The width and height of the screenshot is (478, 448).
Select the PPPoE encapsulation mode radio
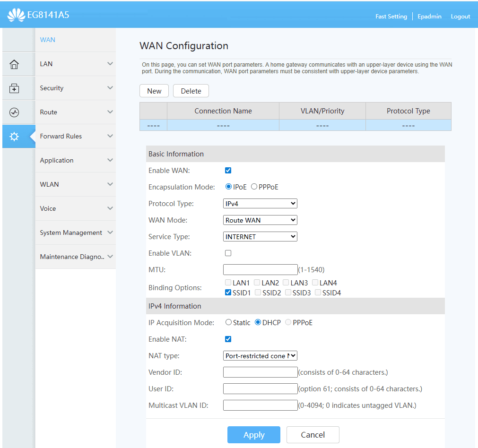(254, 187)
